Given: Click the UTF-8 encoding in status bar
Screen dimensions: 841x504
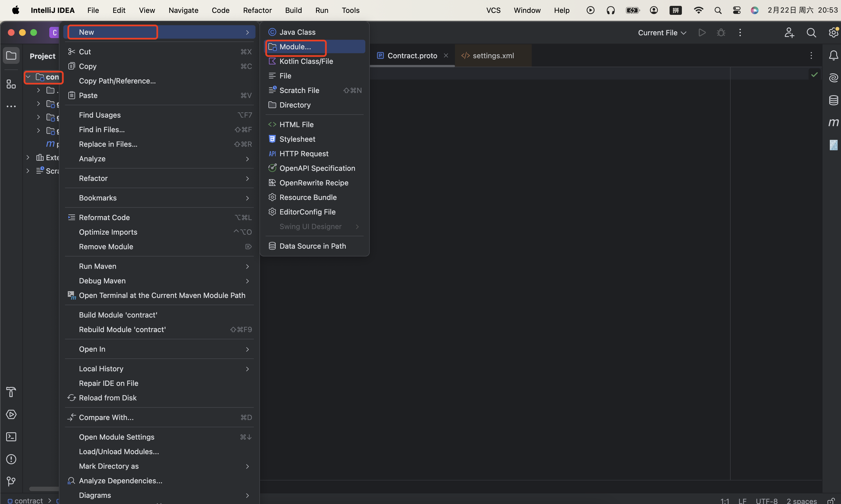Looking at the screenshot, I should tap(766, 501).
